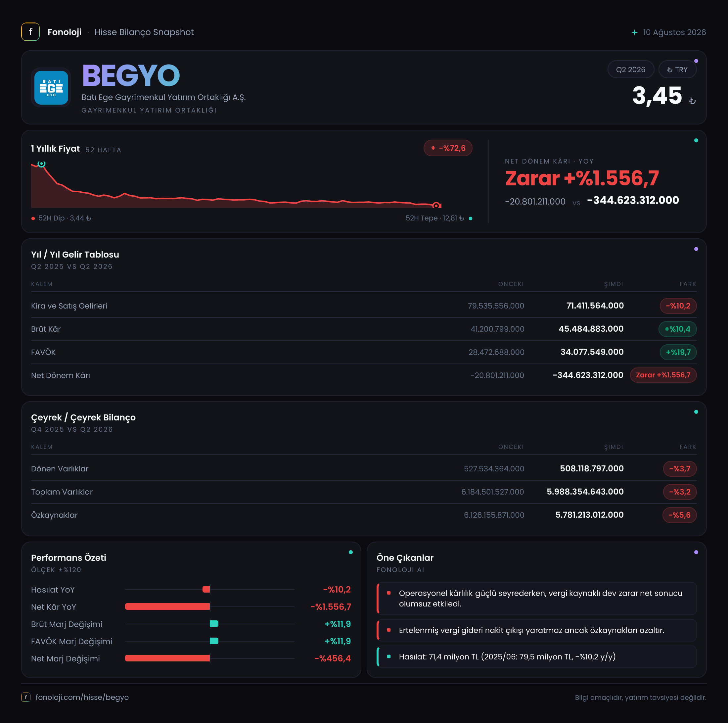Click the 52-week high marker on price chart
Image resolution: width=728 pixels, height=723 pixels.
(x=41, y=164)
